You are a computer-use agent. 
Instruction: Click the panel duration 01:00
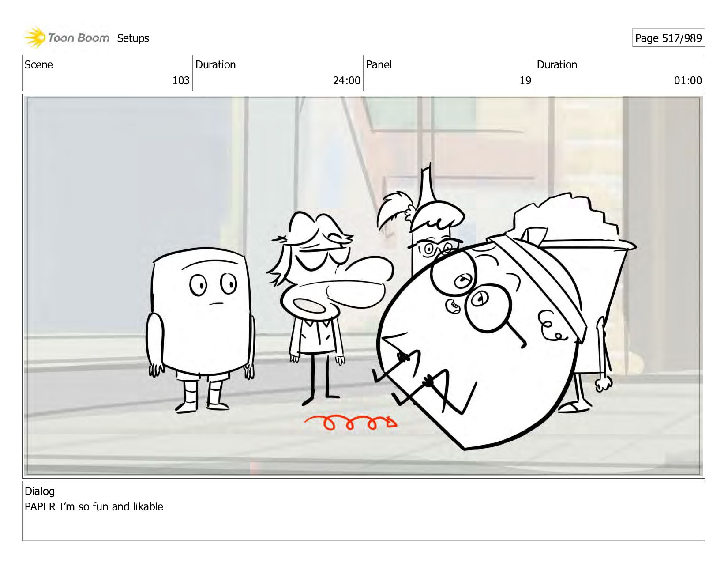tap(688, 80)
